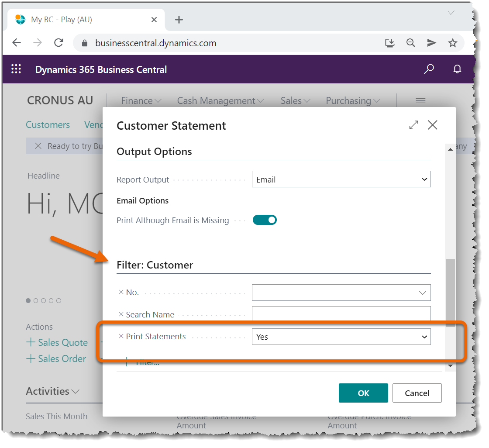Viewport: 489px width, 448px height.
Task: Close the My BC - Play (AU) tab
Action: click(154, 20)
